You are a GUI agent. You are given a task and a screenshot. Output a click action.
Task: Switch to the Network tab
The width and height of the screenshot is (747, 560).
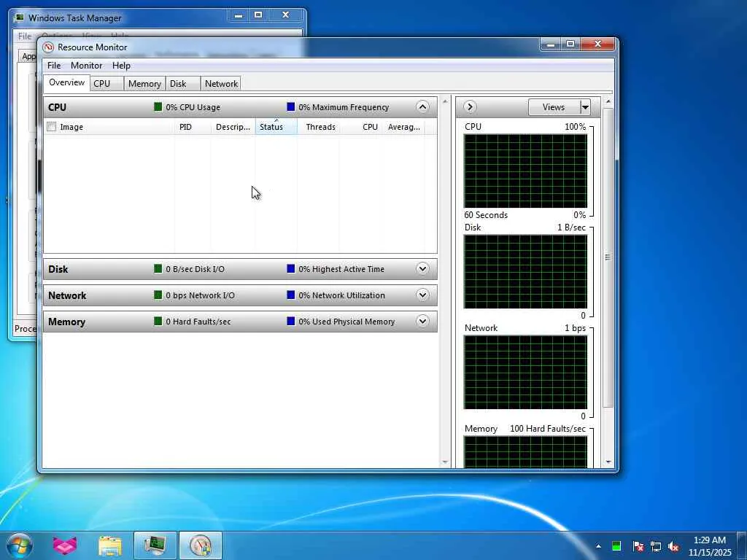(x=221, y=84)
